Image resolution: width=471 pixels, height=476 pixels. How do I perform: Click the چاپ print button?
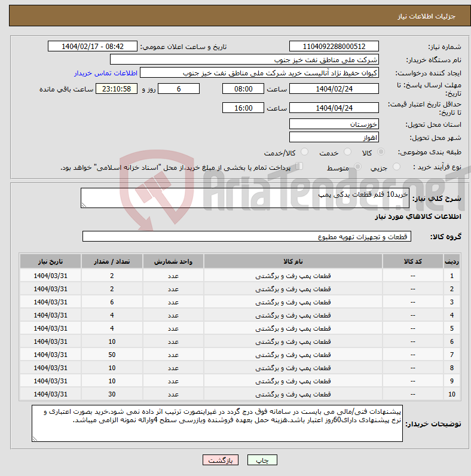[x=262, y=460]
